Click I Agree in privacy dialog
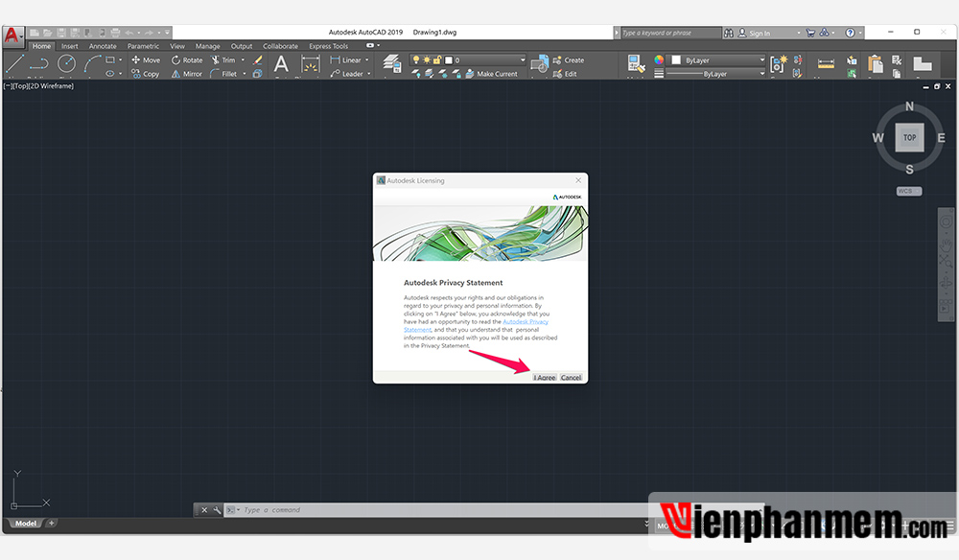The image size is (959, 560). (x=545, y=377)
